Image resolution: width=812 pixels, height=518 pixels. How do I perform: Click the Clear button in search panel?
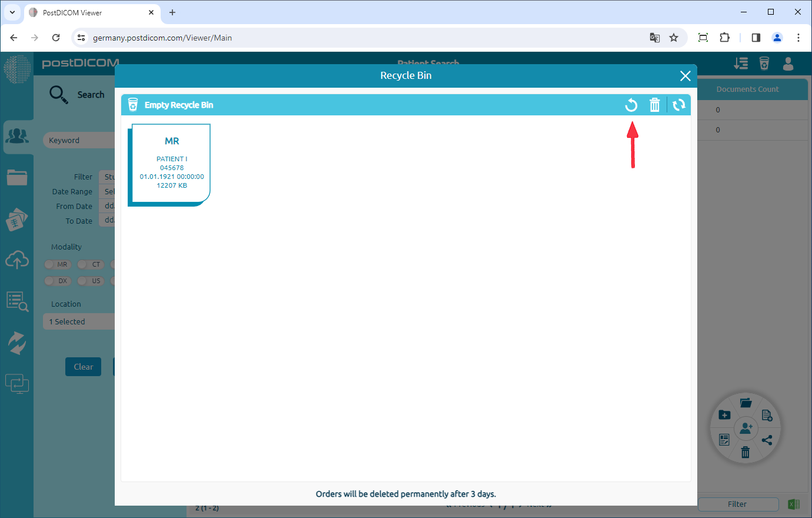[83, 366]
